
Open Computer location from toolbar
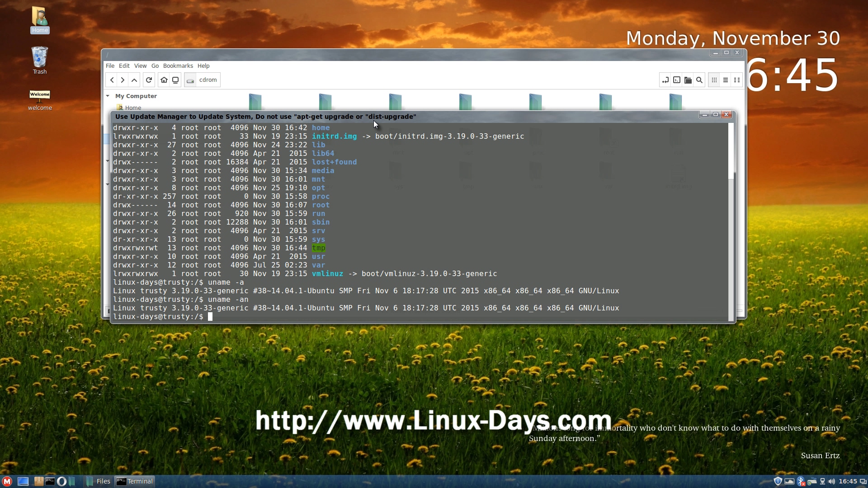click(175, 80)
